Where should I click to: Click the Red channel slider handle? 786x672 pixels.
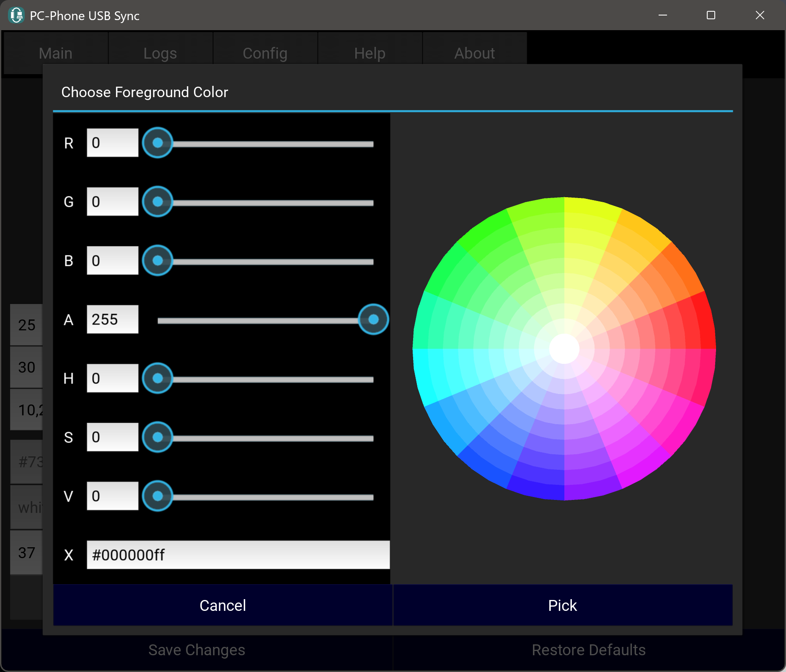[x=158, y=143]
